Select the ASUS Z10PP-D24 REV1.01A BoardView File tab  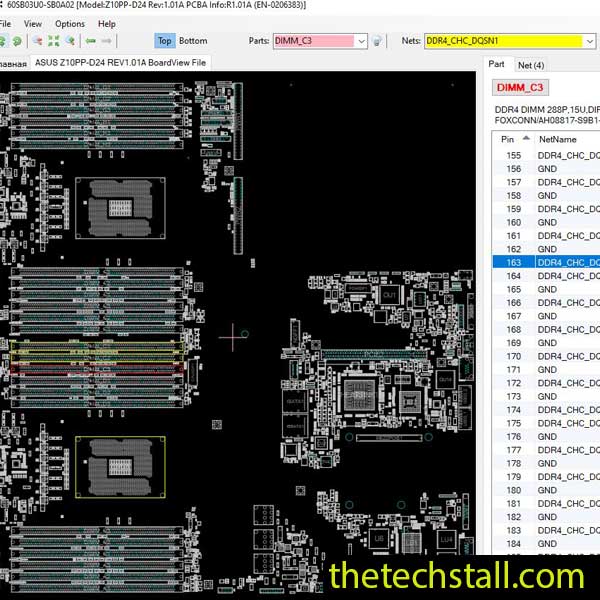[x=121, y=63]
